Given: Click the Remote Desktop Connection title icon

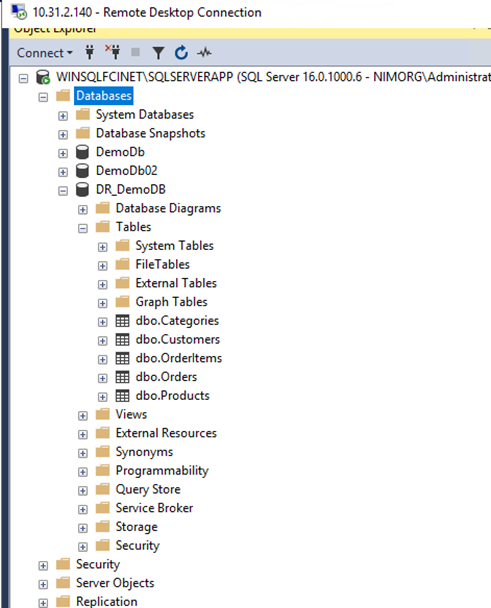Looking at the screenshot, I should [x=19, y=12].
